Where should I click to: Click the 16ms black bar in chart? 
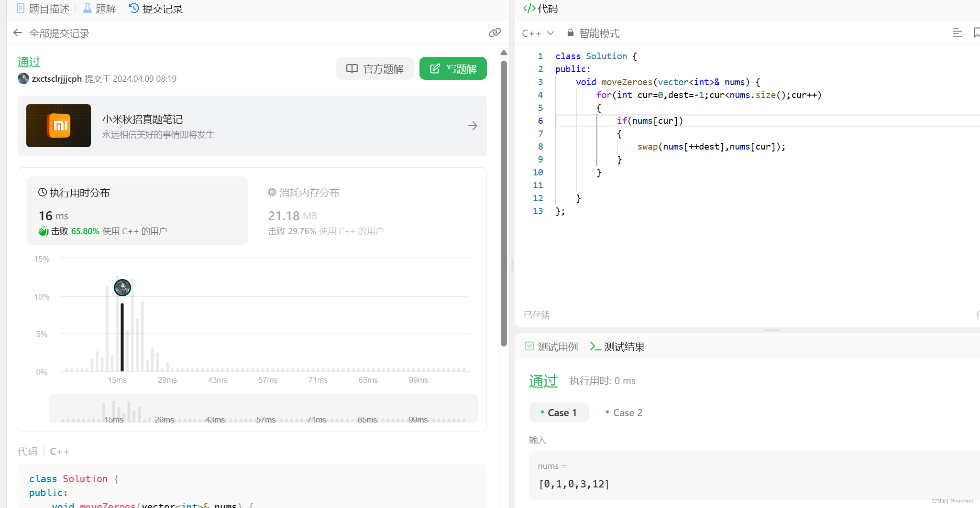[x=122, y=337]
